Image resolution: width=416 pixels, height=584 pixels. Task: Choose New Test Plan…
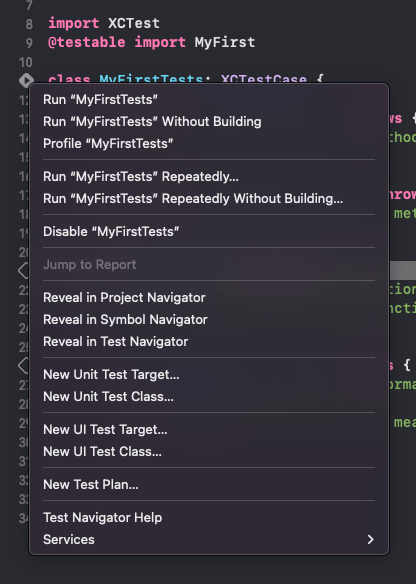(209, 485)
